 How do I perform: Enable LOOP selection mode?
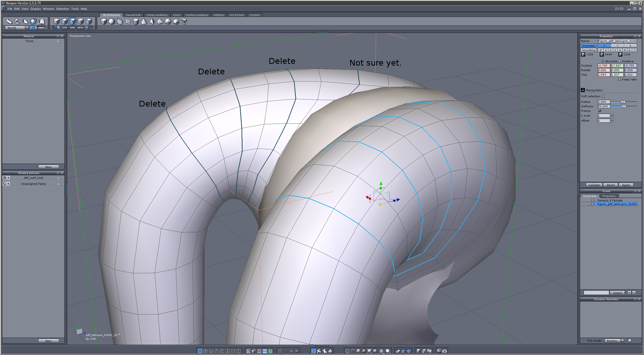[x=64, y=28]
